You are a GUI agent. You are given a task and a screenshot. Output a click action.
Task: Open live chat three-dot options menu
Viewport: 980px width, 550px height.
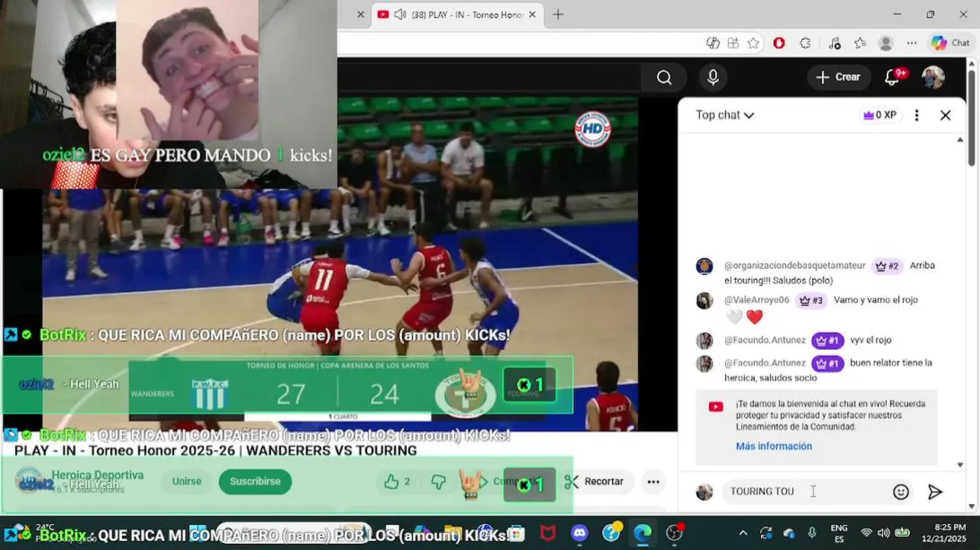tap(917, 115)
